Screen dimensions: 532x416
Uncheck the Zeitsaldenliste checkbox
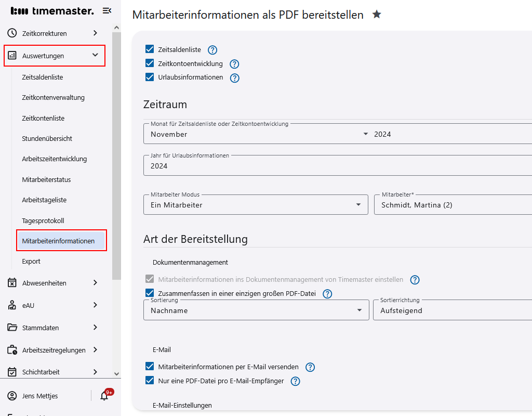tap(150, 49)
